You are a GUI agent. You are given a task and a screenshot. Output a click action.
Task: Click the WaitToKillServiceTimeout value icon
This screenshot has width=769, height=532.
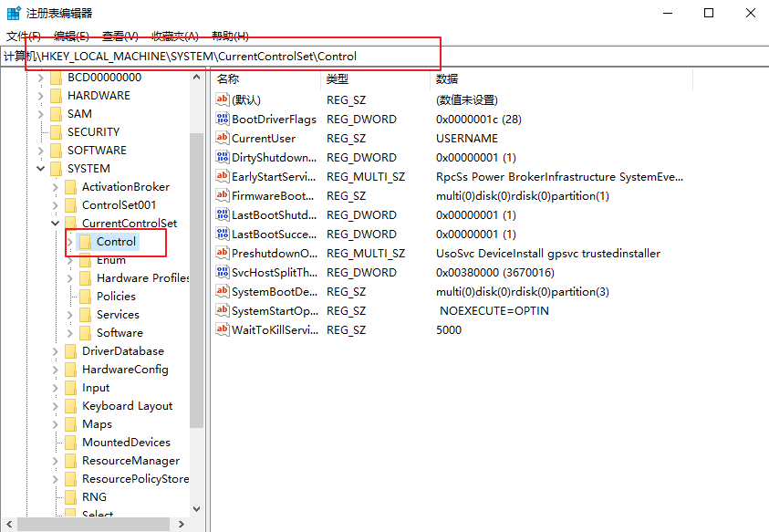point(223,329)
